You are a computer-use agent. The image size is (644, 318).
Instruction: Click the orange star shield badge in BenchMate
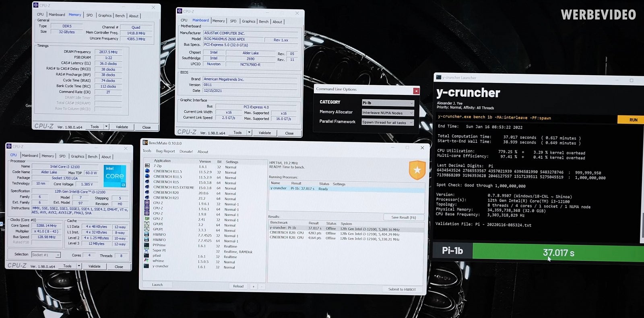tap(417, 170)
